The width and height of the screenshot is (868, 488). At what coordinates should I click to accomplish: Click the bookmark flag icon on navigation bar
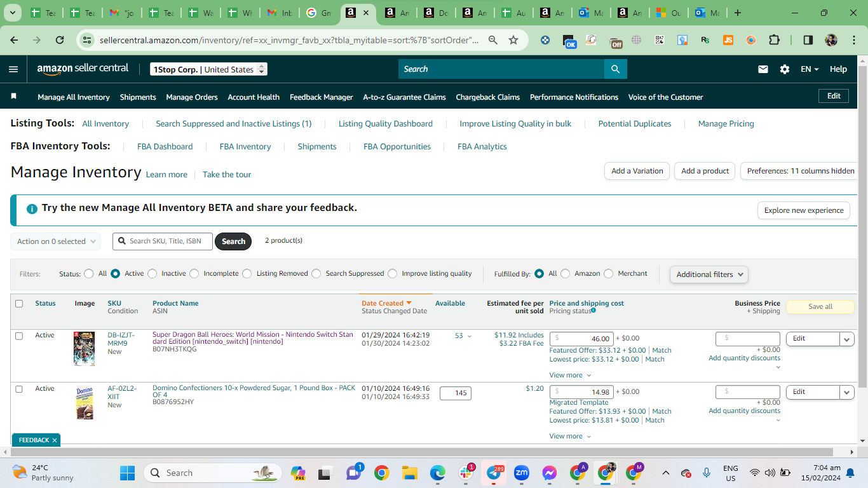[13, 97]
